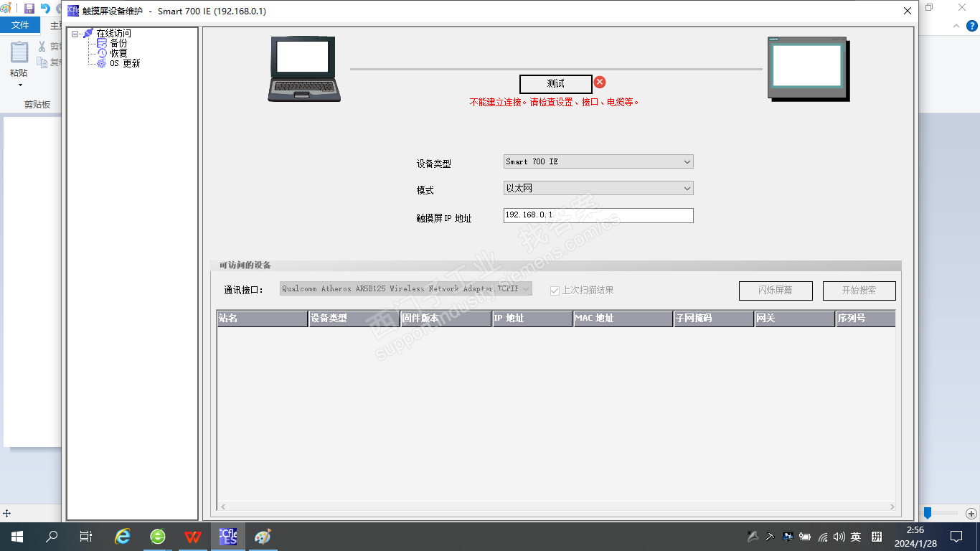Click the Save icon in Paint's quick access toolbar
This screenshot has height=551, width=980.
pos(29,9)
